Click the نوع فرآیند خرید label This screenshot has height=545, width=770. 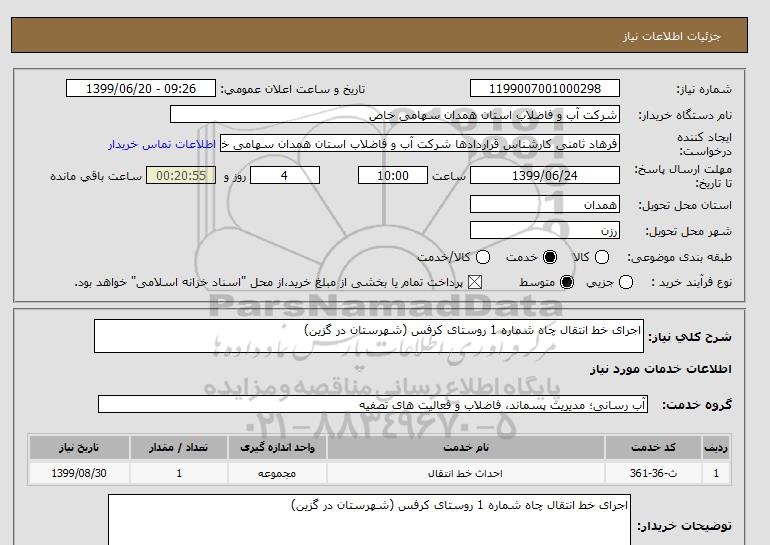[x=691, y=282]
